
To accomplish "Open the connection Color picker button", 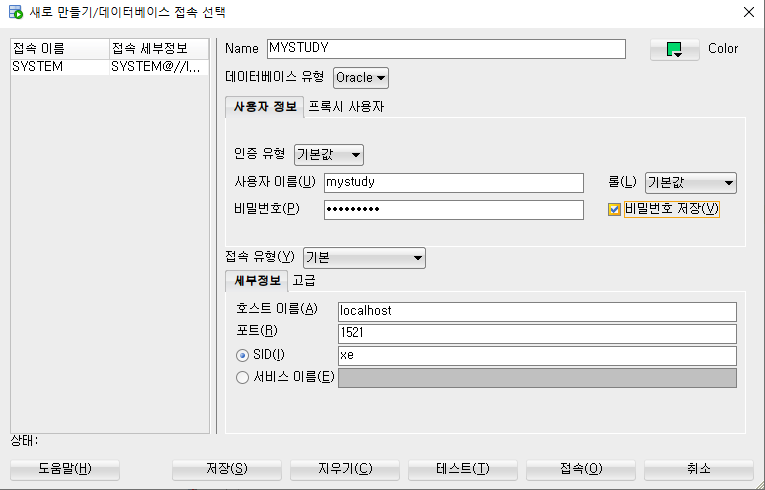I will pos(675,49).
